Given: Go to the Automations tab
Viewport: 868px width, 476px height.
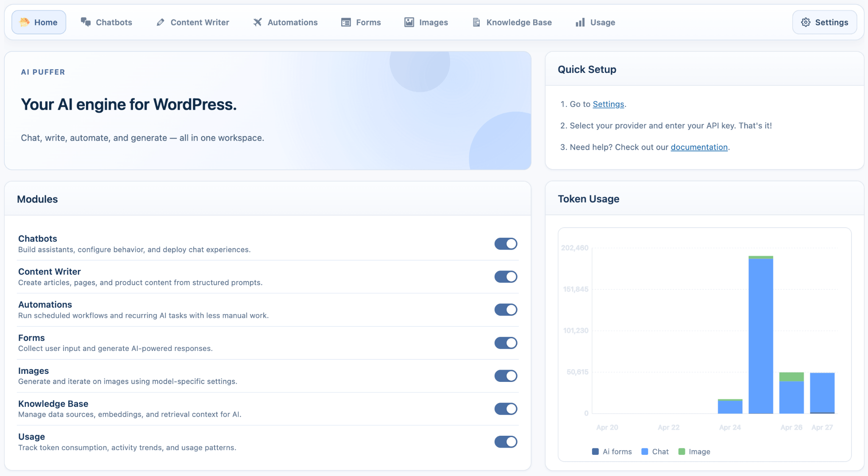Looking at the screenshot, I should (285, 22).
